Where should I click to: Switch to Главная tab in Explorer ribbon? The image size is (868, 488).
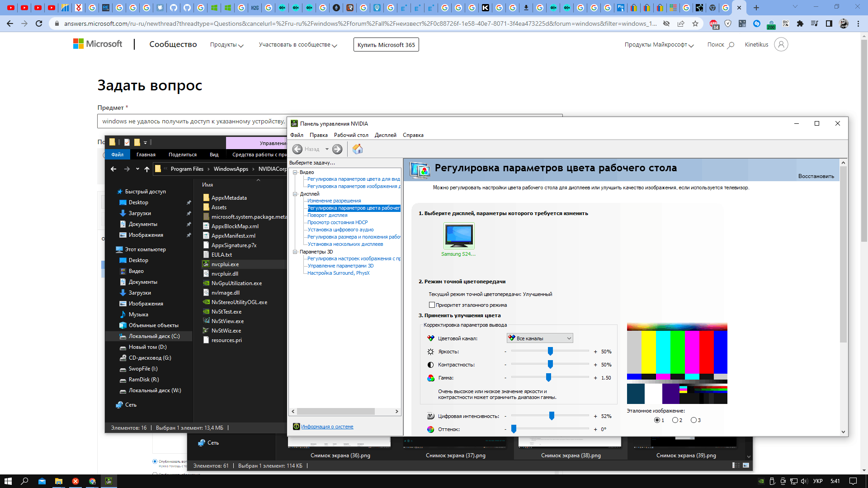(x=146, y=155)
